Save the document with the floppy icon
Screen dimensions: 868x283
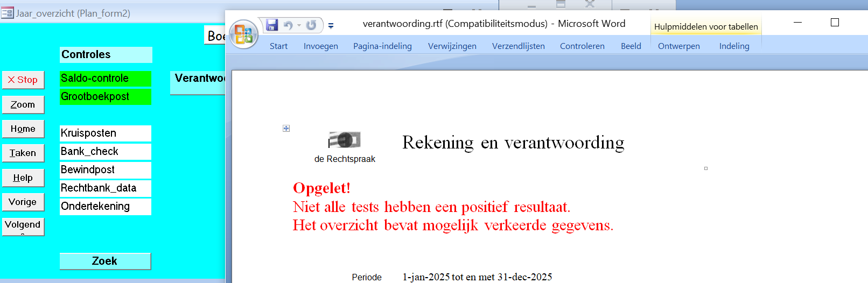[x=272, y=25]
